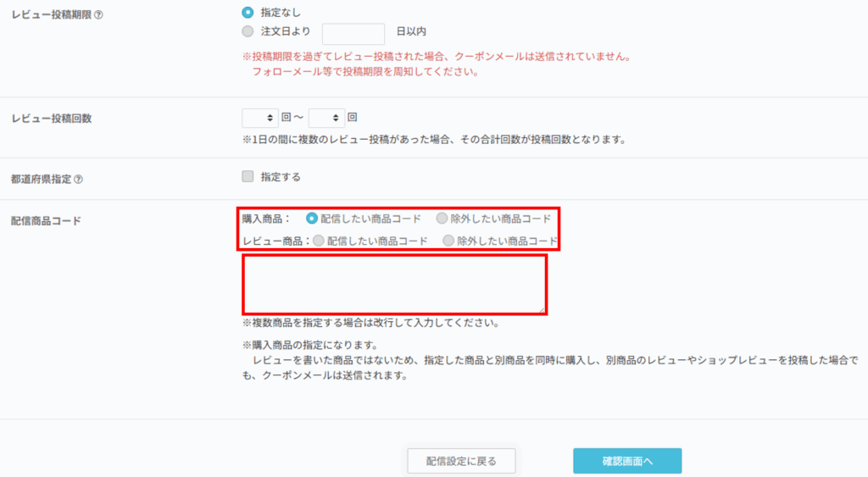Choose 購入商品 除外したい商品コード radio
This screenshot has width=868, height=477.
coord(442,219)
